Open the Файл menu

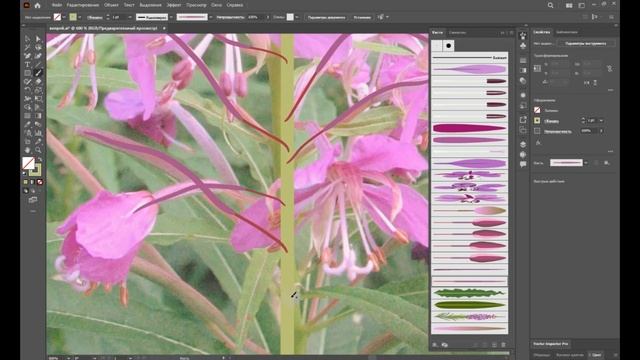click(x=57, y=5)
